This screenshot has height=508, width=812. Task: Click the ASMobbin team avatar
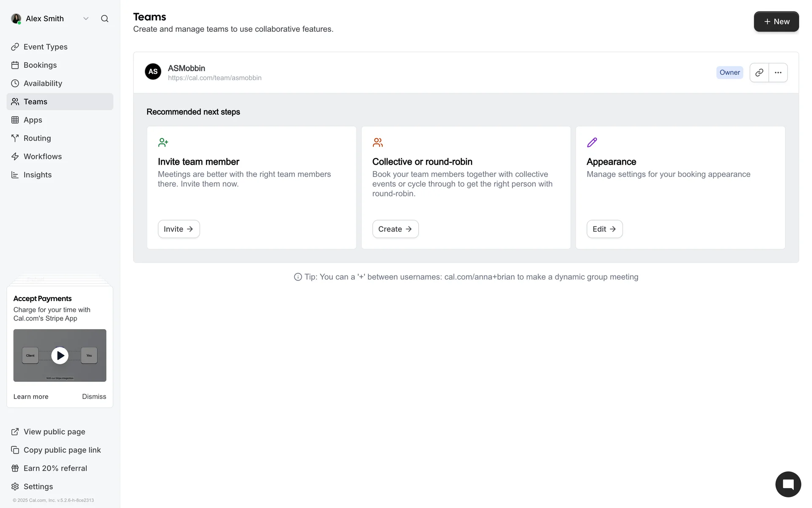(153, 72)
